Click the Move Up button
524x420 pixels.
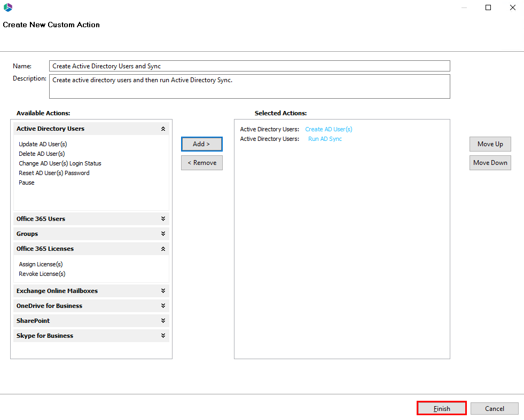490,144
